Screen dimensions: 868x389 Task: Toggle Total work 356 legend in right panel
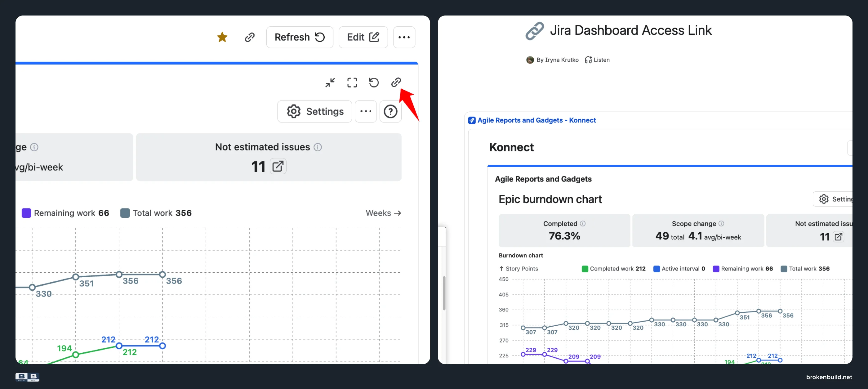tap(805, 269)
